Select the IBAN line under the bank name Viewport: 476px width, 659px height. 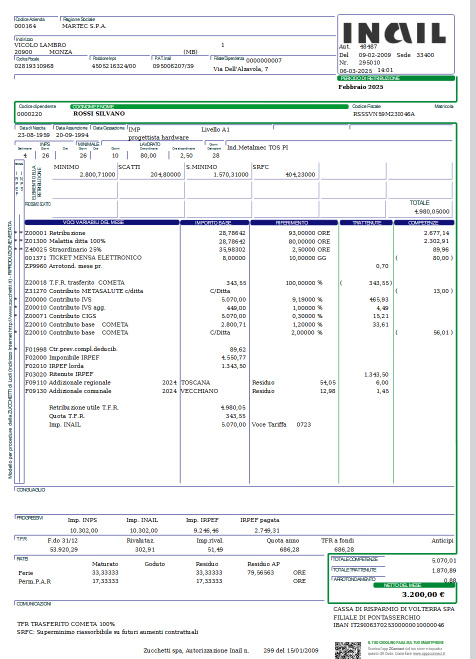coord(389,625)
